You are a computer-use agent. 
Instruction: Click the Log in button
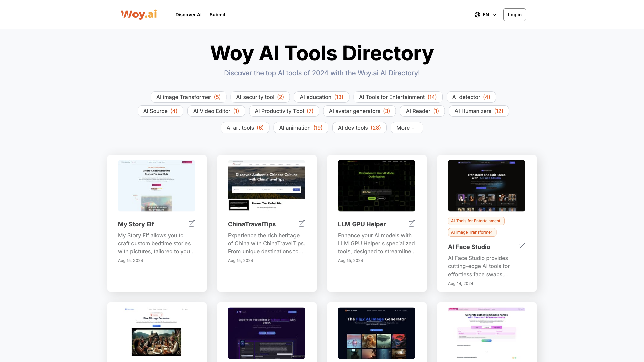click(514, 15)
